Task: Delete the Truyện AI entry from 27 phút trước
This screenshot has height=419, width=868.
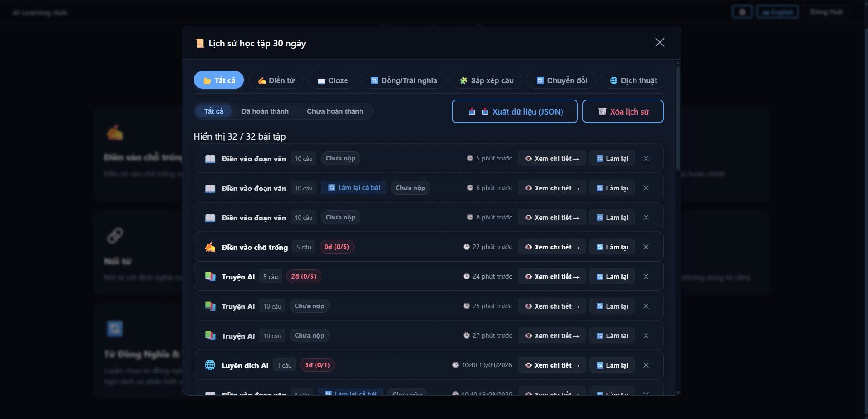Action: (646, 335)
